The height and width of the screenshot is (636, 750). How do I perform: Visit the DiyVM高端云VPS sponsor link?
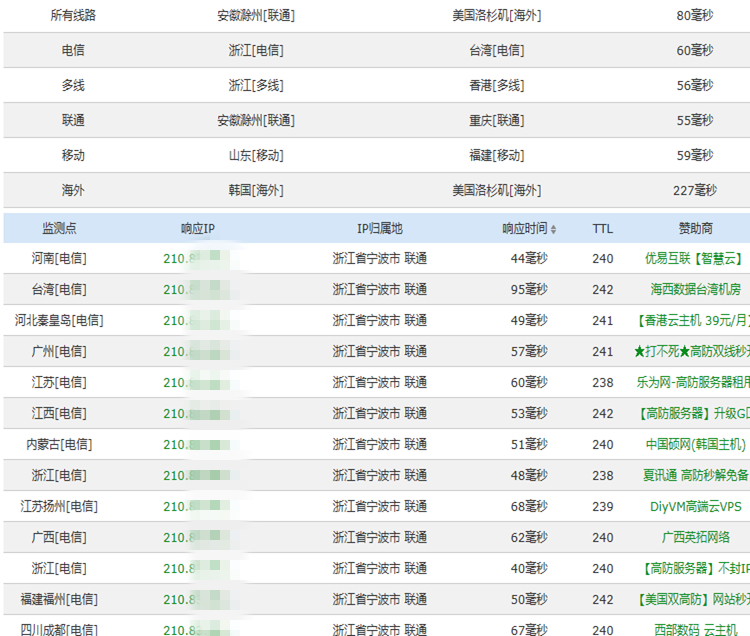[x=695, y=506]
